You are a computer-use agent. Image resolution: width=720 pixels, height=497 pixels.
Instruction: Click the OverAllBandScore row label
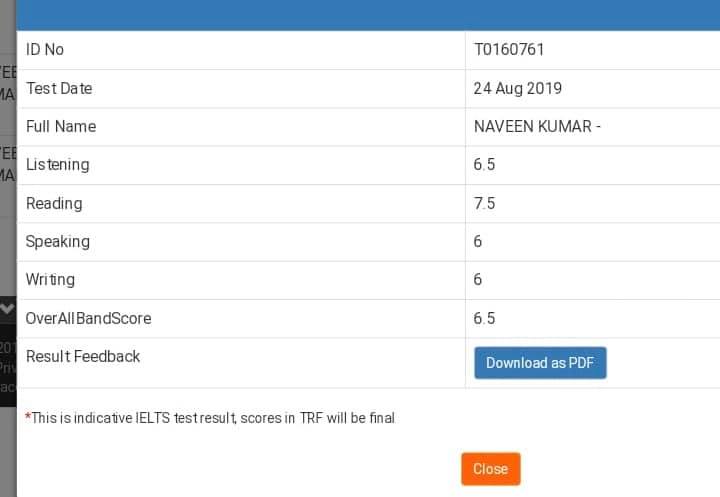point(89,318)
